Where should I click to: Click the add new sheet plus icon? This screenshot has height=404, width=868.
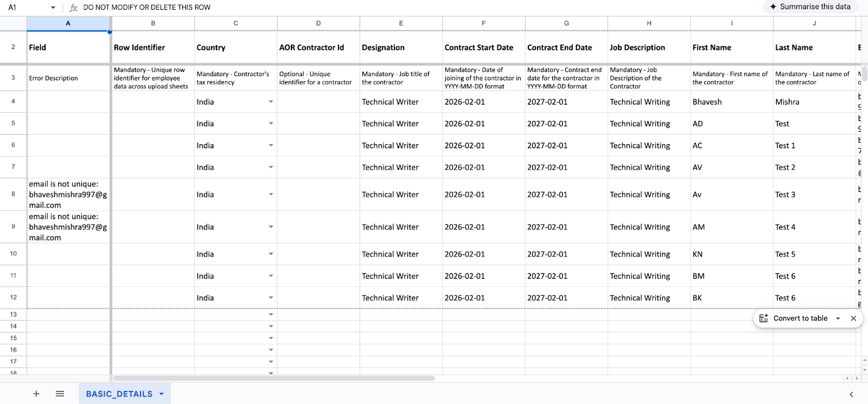coord(36,394)
